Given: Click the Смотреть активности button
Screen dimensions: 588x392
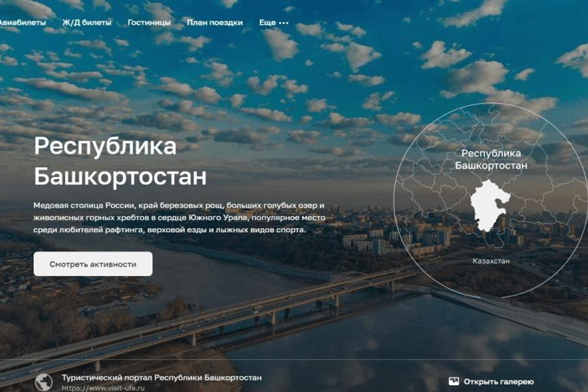Looking at the screenshot, I should tap(93, 264).
